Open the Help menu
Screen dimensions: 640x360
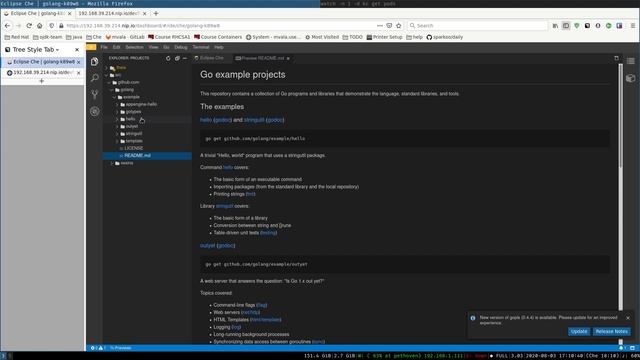[x=219, y=47]
